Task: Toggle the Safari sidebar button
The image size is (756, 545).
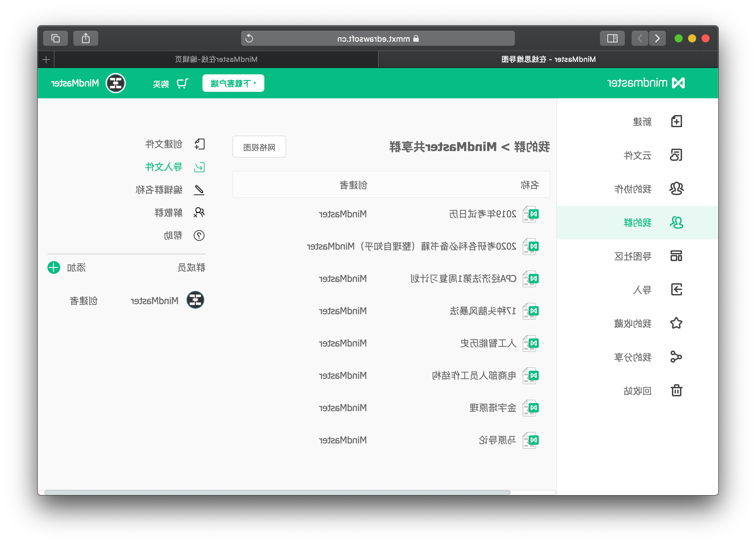Action: point(612,38)
